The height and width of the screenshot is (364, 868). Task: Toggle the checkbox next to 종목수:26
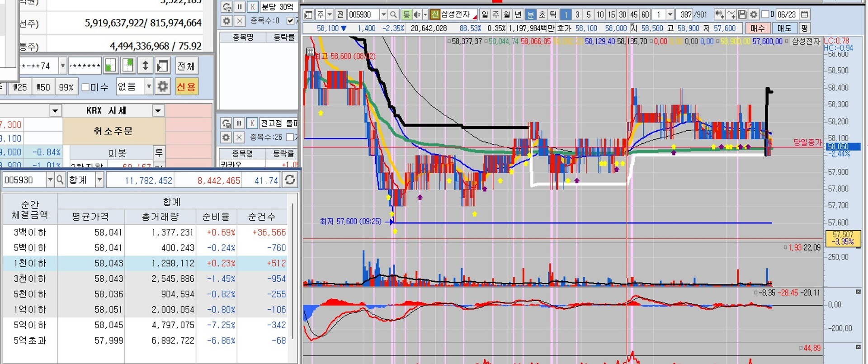pyautogui.click(x=290, y=137)
